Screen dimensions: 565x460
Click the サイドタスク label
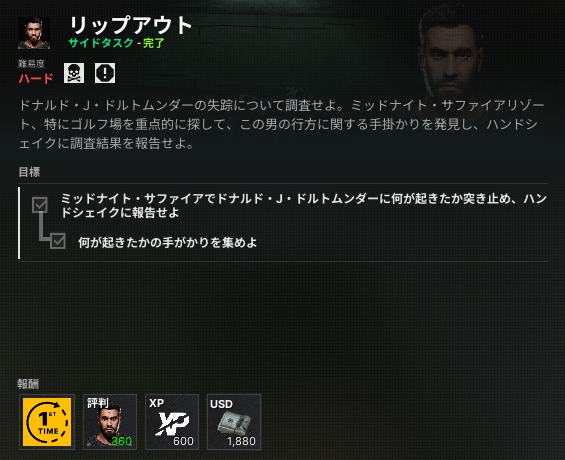point(101,43)
